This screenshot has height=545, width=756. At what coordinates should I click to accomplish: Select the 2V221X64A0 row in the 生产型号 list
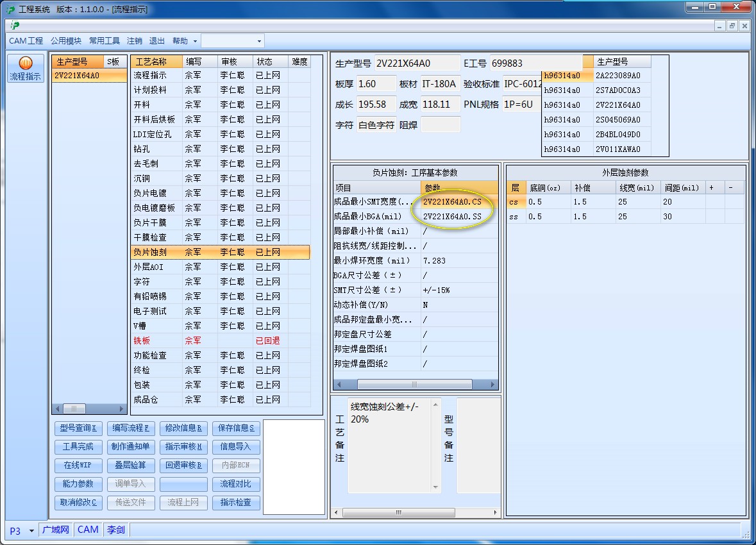click(89, 76)
